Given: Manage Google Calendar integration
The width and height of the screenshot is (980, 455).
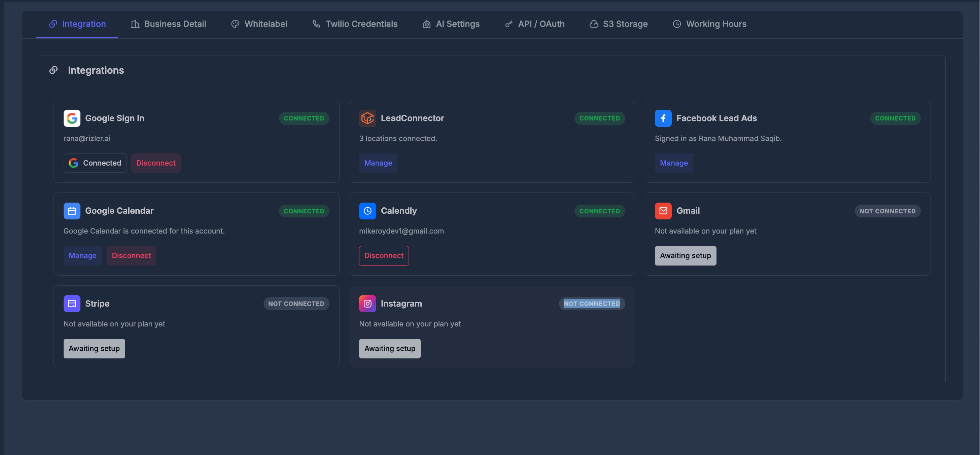Looking at the screenshot, I should click(82, 256).
